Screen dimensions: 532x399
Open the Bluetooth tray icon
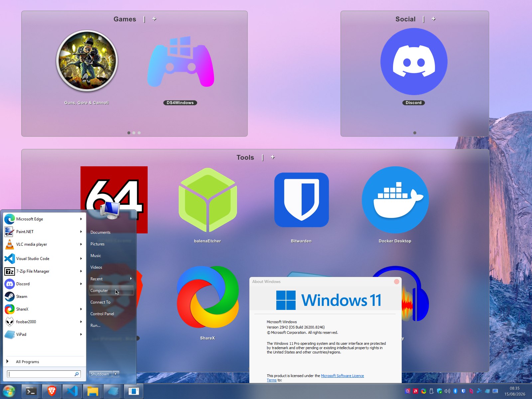coord(455,391)
